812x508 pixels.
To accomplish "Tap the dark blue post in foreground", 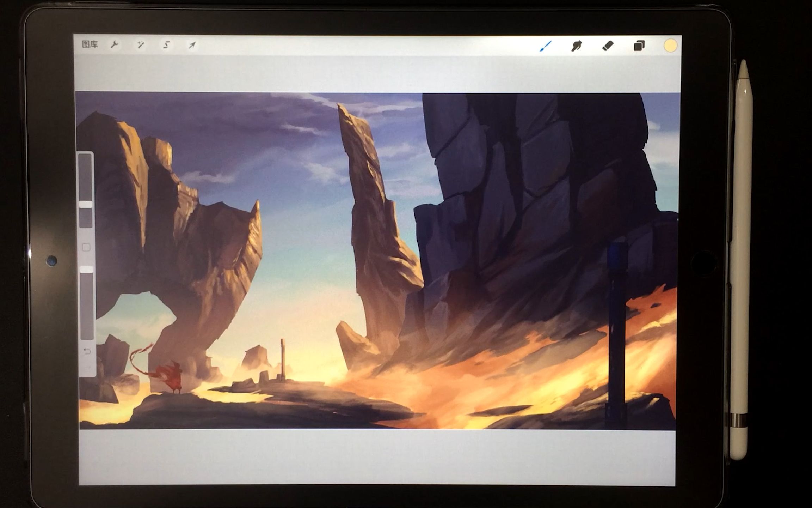I will pyautogui.click(x=616, y=335).
